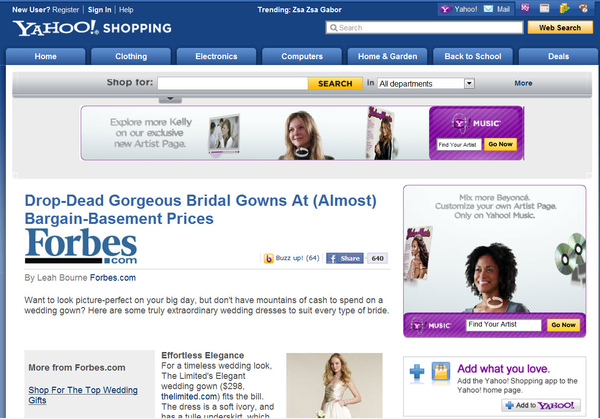Expand the arrow tab below Shop for field

(x=170, y=99)
